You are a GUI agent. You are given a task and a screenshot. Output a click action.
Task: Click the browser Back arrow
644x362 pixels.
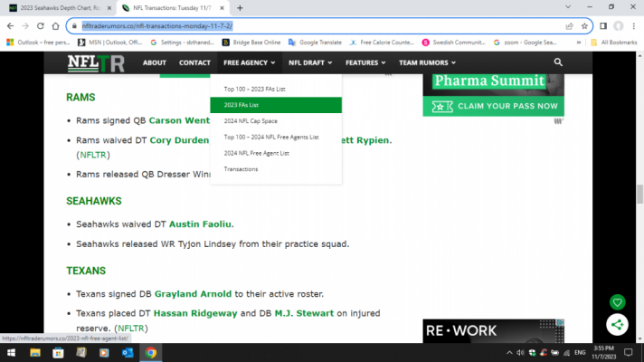[10, 26]
